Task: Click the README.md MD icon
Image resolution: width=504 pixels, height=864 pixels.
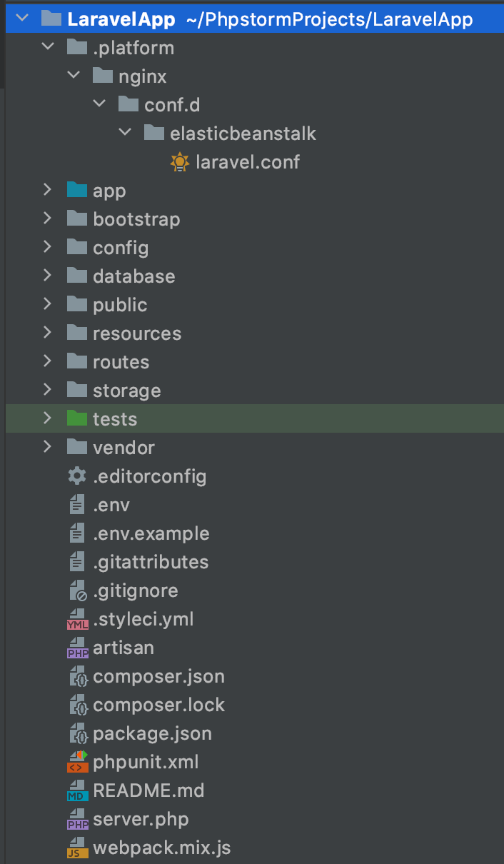Action: [x=77, y=791]
